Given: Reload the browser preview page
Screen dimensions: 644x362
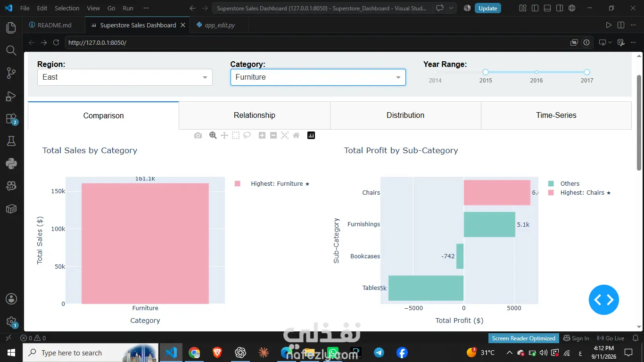Looking at the screenshot, I should (56, 42).
